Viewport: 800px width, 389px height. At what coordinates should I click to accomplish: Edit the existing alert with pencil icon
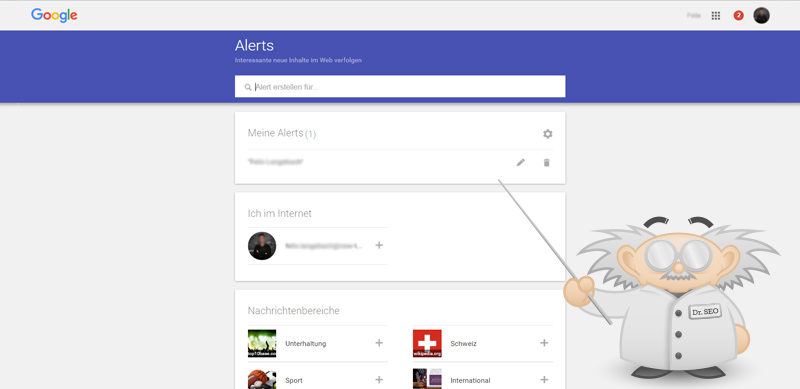point(520,162)
